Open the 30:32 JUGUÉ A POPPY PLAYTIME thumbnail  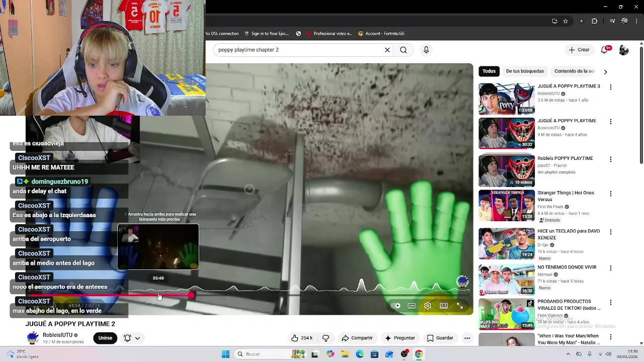click(x=507, y=134)
